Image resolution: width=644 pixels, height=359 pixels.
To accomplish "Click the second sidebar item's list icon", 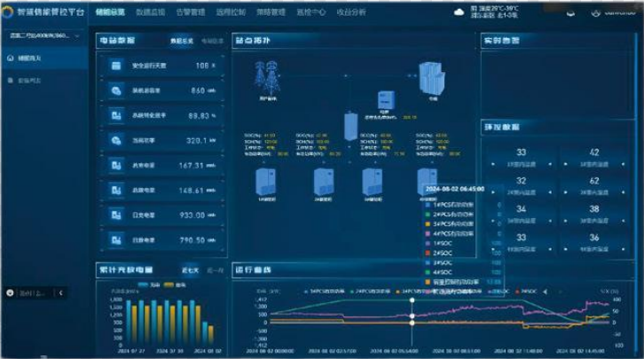I will pyautogui.click(x=11, y=81).
